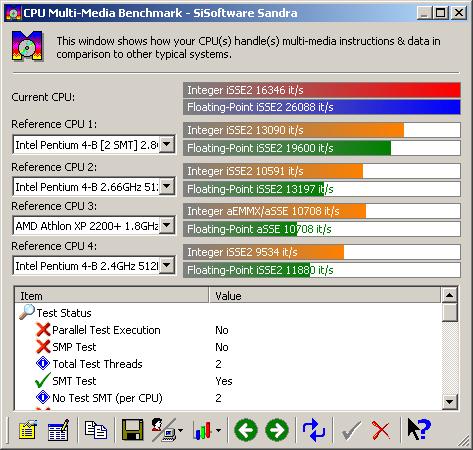Select the SMP Test row
Image resolution: width=473 pixels, height=450 pixels.
[228, 347]
